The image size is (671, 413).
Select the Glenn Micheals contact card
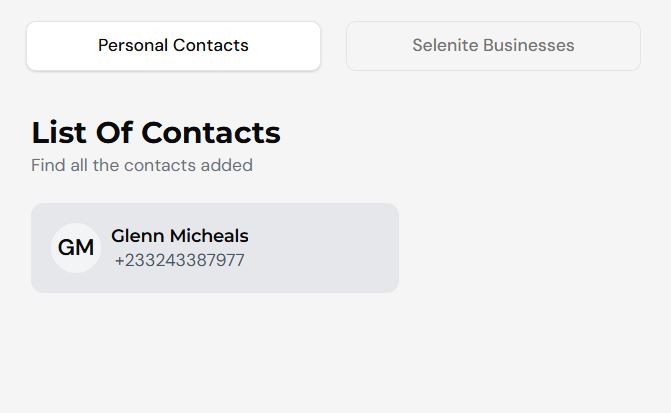point(215,248)
